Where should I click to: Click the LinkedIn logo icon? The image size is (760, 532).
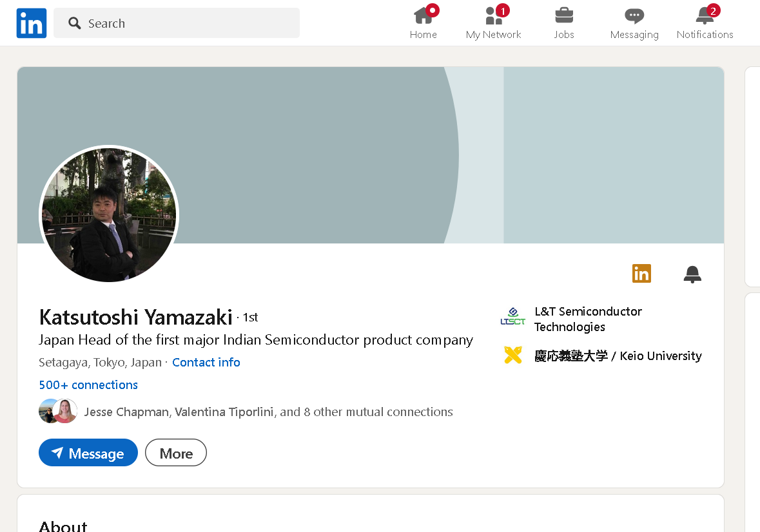click(32, 23)
